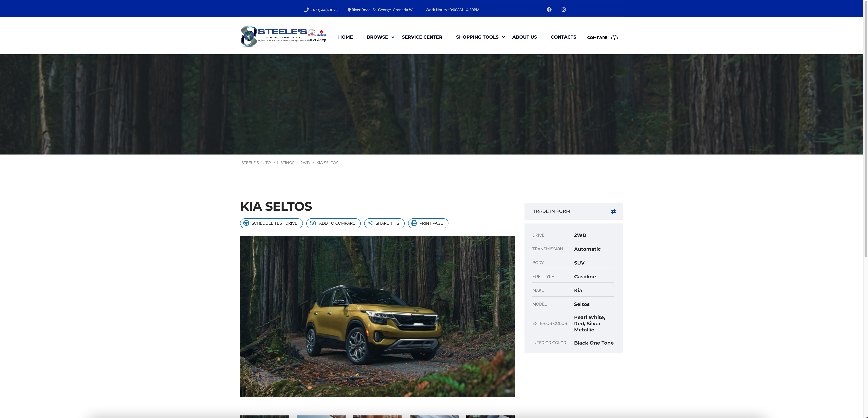Click the compare speedometer icon

614,37
